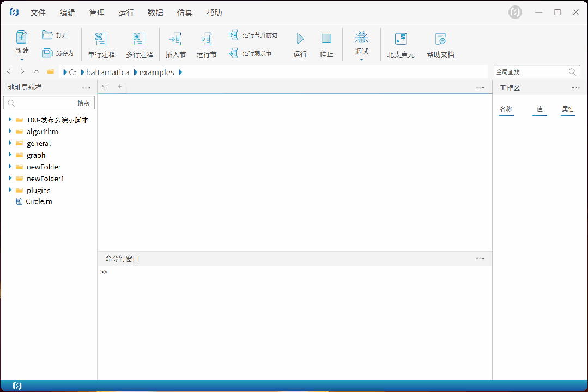The height and width of the screenshot is (392, 588).
Task: Toggle single-line comment with 单行注释
Action: (101, 39)
